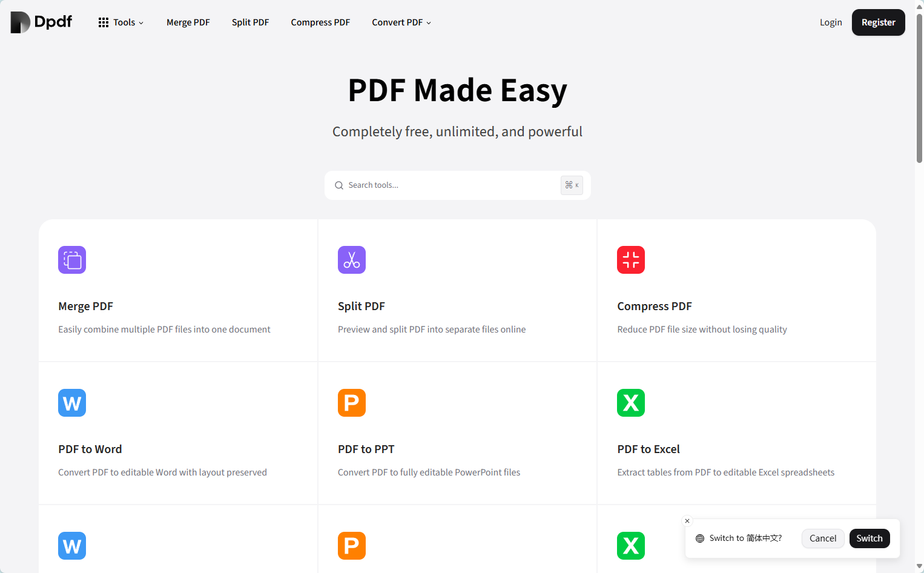Screen dimensions: 924x573
Task: Click the purple Merge PDF icon
Action: (x=72, y=260)
